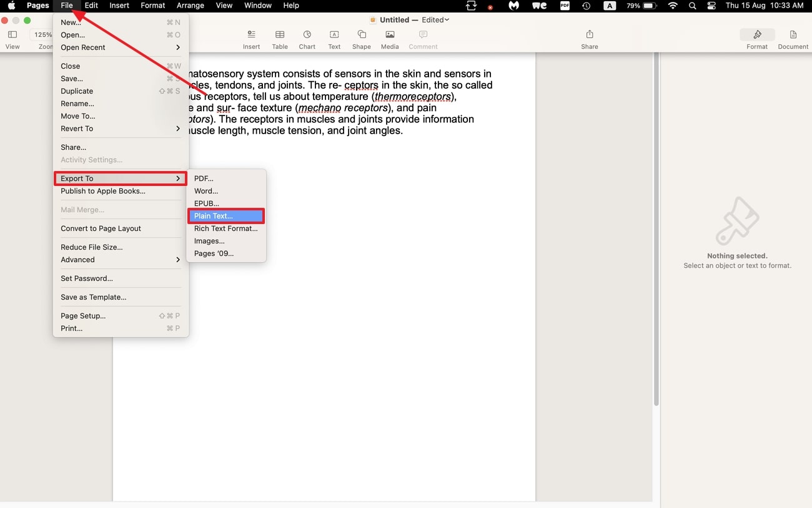Choose Publish to Apple Books...
This screenshot has height=508, width=812.
[x=121, y=191]
